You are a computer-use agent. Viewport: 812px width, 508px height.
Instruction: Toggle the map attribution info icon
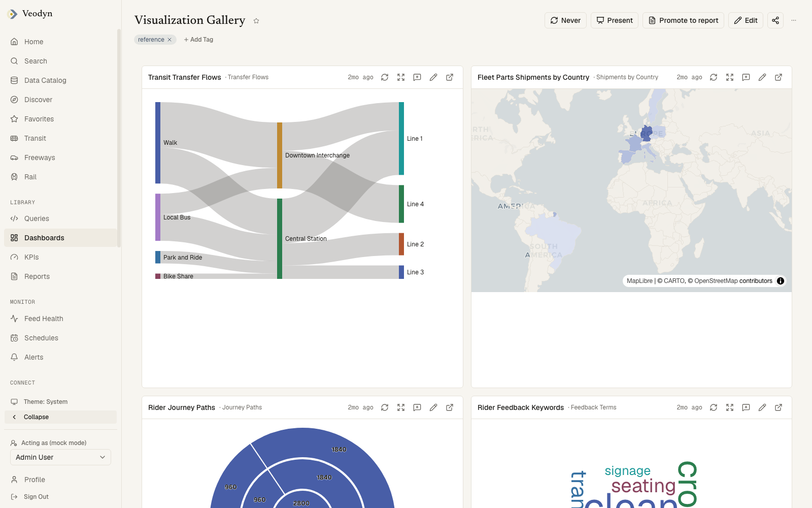[x=781, y=281]
